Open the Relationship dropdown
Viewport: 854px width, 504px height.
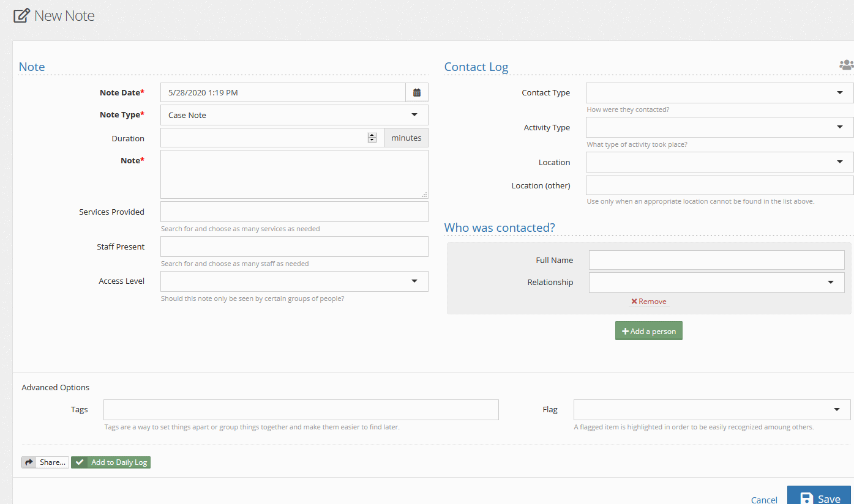[832, 282]
